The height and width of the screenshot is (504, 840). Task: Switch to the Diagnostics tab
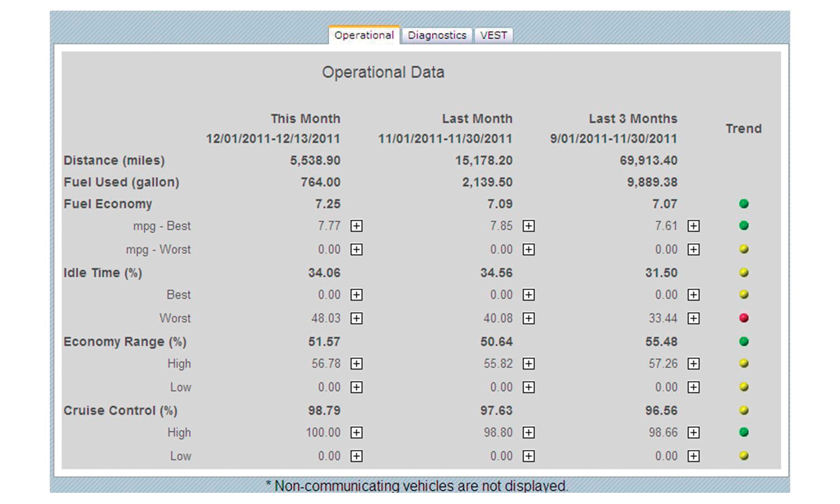[437, 35]
